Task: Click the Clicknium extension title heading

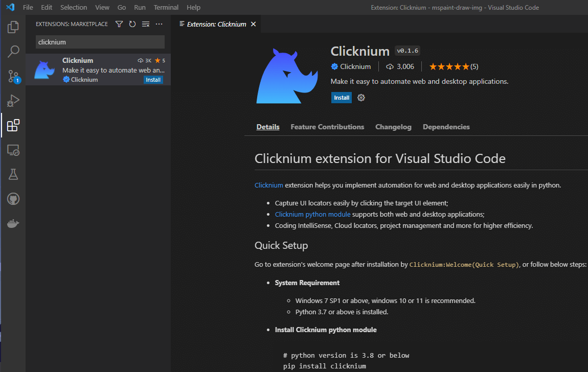Action: coord(360,51)
